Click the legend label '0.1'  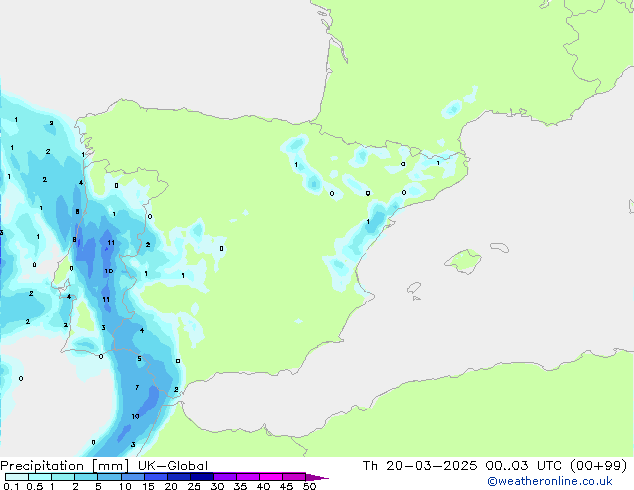pos(11,486)
